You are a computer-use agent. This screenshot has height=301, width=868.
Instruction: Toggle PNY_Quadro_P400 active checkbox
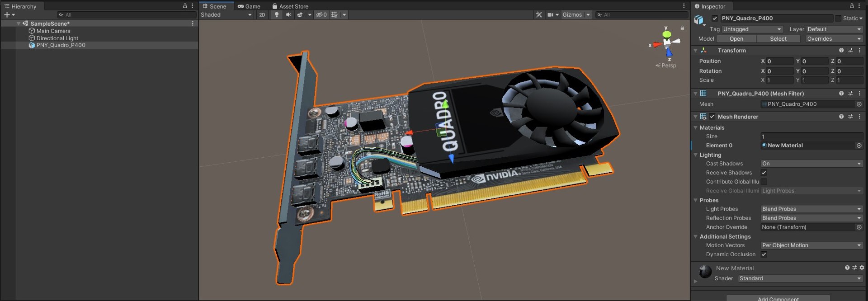[x=715, y=19]
